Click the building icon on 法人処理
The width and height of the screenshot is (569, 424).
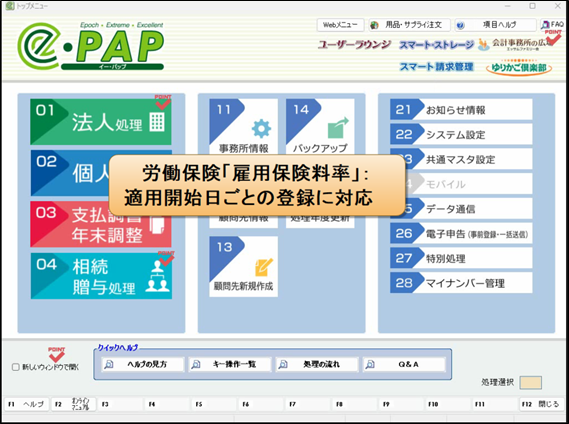click(157, 122)
